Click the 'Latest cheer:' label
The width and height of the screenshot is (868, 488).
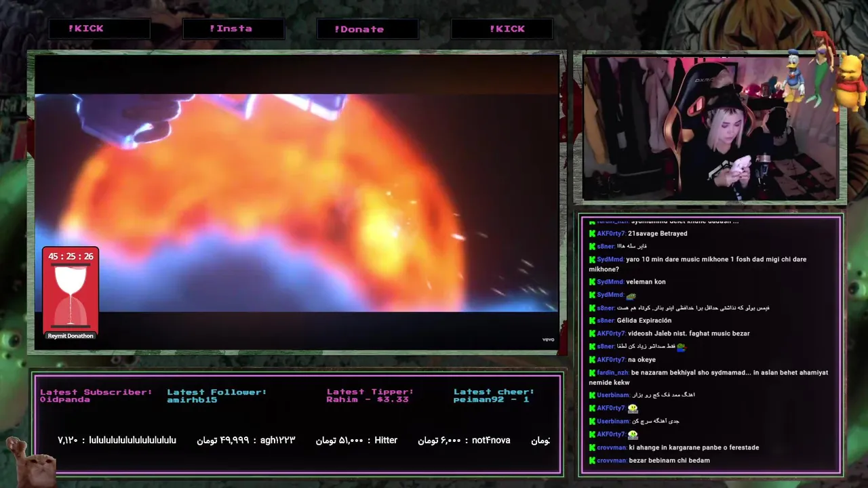click(494, 392)
